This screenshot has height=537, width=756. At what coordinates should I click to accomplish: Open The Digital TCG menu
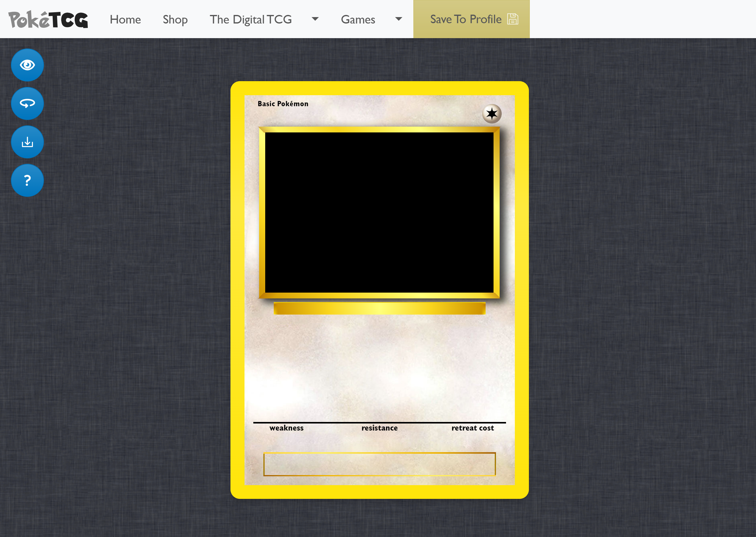coord(251,20)
